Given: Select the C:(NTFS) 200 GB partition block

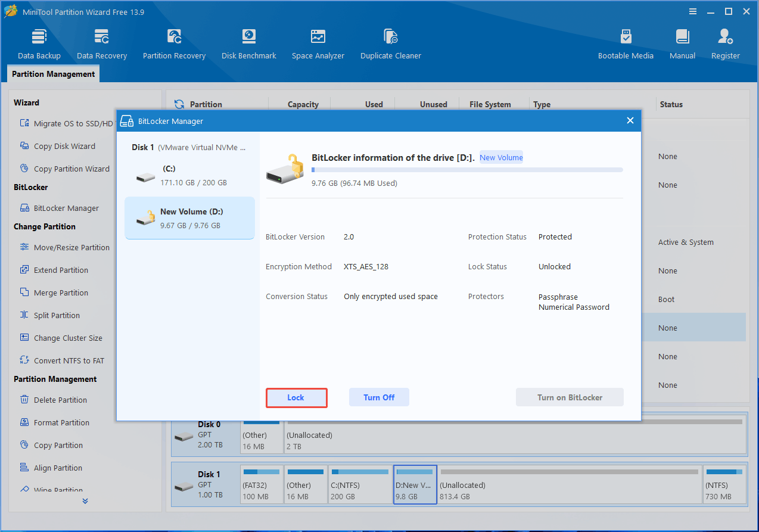Looking at the screenshot, I should (360, 484).
